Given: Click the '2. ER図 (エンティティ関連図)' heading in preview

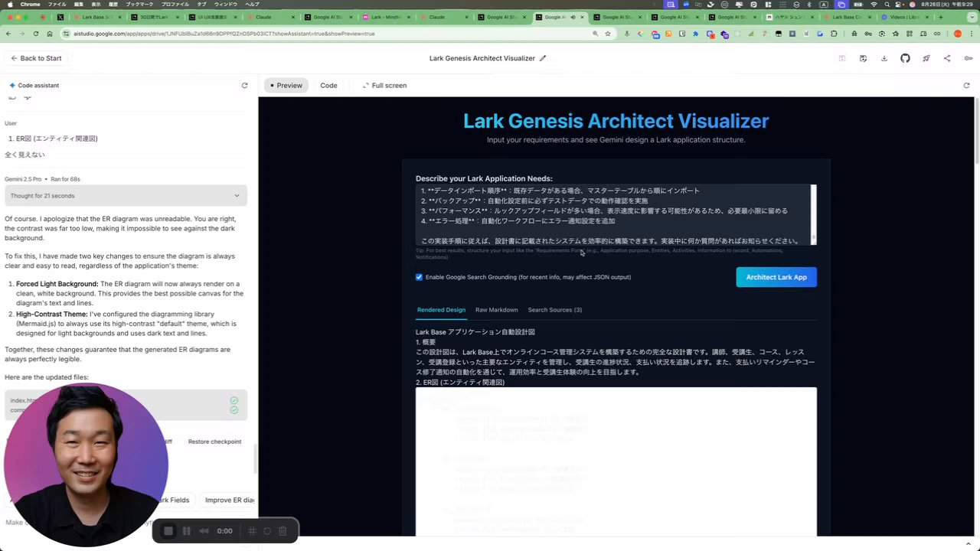Looking at the screenshot, I should click(460, 382).
